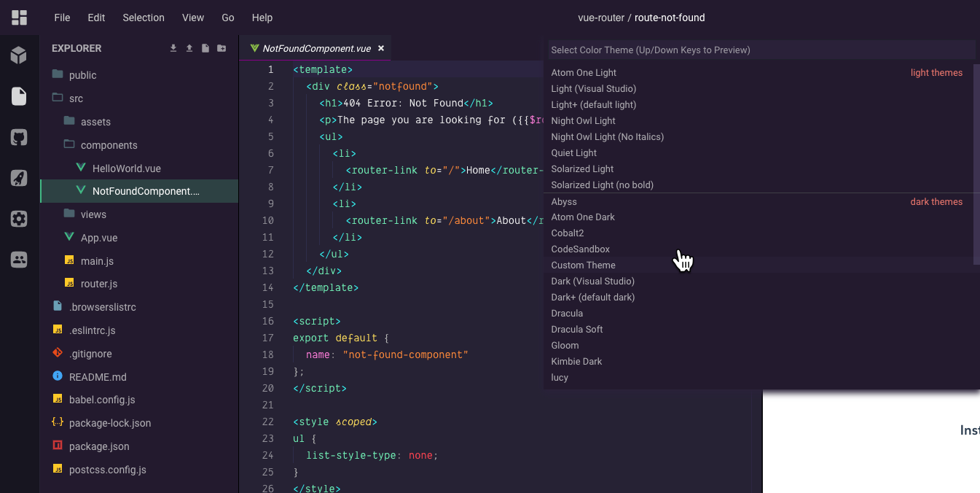The width and height of the screenshot is (980, 493).
Task: Collapse the components folder
Action: click(109, 145)
